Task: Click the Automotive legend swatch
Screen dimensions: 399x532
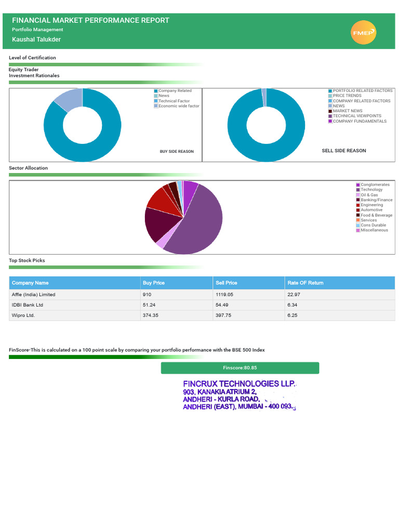Action: point(358,210)
